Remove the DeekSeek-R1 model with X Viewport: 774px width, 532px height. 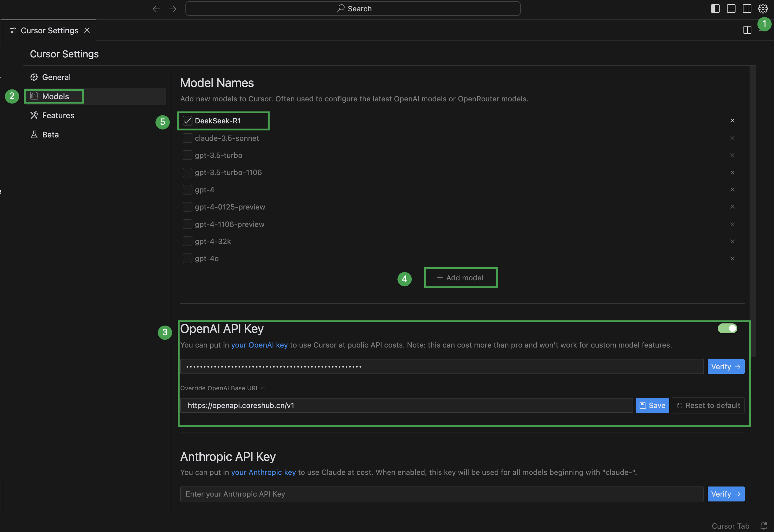click(732, 121)
